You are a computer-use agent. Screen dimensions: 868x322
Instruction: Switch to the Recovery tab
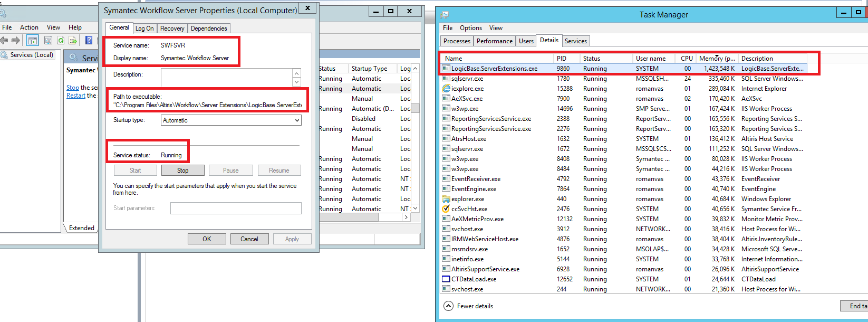click(x=172, y=29)
